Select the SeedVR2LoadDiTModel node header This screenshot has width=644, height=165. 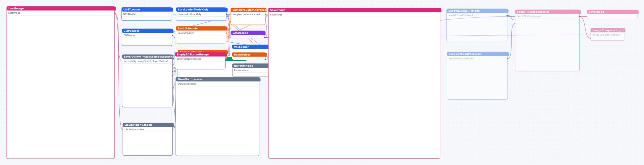[x=477, y=11]
